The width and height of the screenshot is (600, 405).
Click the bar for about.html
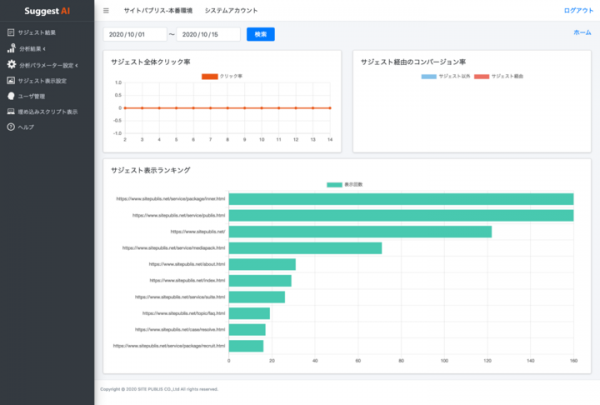(262, 264)
